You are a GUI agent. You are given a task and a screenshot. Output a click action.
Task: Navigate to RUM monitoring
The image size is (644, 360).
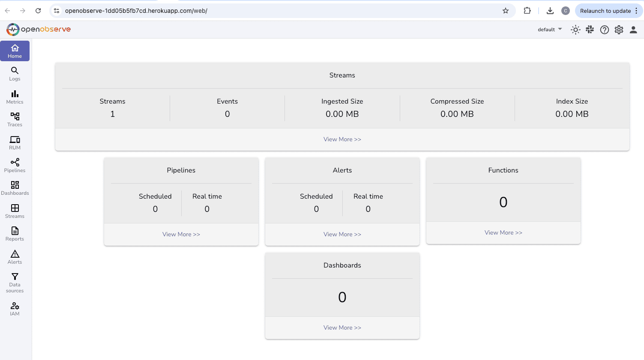coord(15,142)
